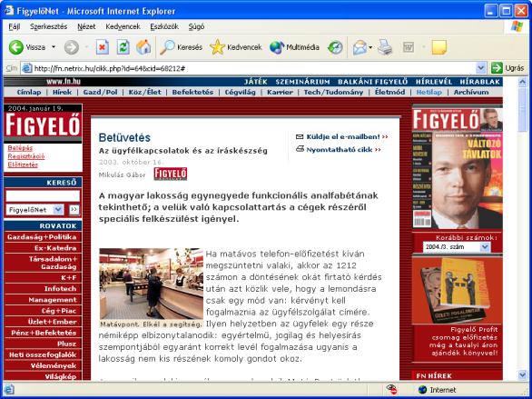
Task: Click the Regisztráció link
Action: tap(26, 156)
